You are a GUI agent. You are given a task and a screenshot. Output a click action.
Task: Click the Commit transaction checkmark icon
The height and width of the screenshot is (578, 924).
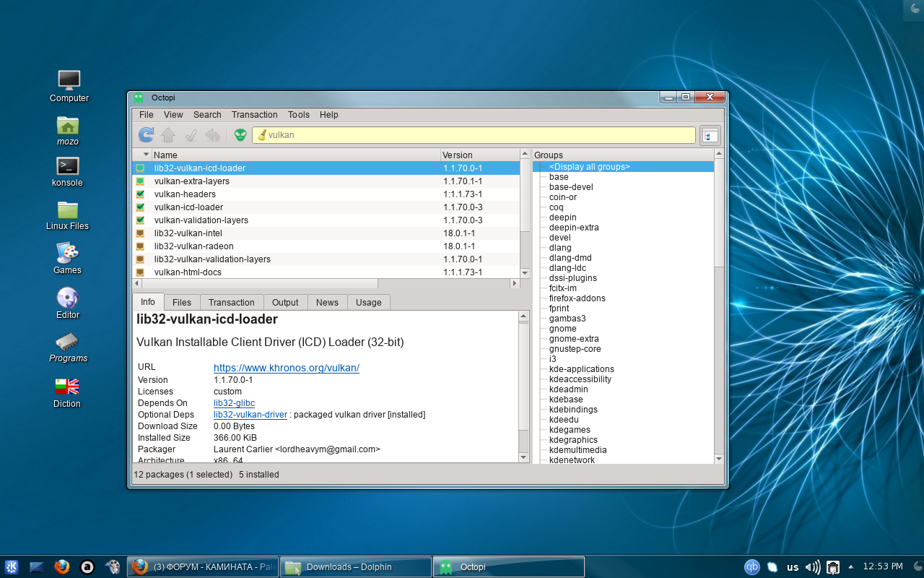click(191, 134)
